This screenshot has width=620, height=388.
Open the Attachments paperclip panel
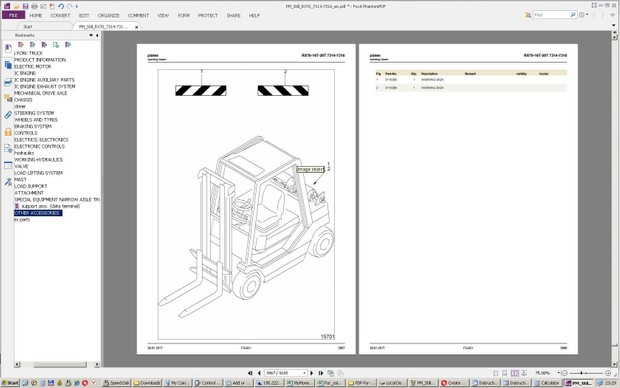(8, 115)
